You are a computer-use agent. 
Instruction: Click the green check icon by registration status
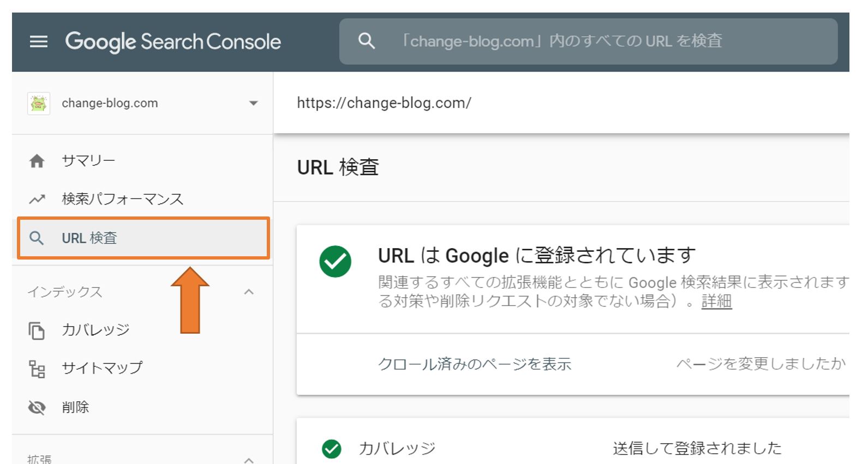(335, 261)
